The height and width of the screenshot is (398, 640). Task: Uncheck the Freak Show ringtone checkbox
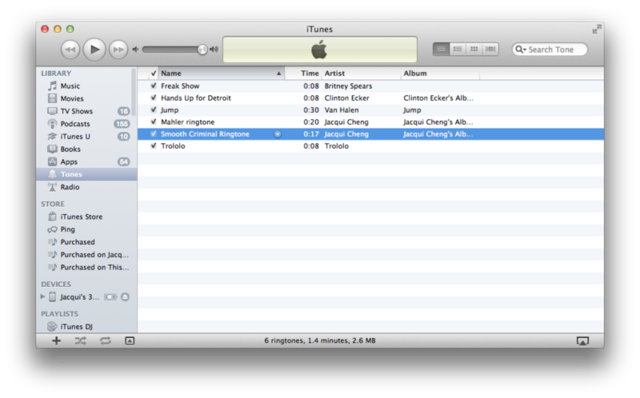click(153, 86)
